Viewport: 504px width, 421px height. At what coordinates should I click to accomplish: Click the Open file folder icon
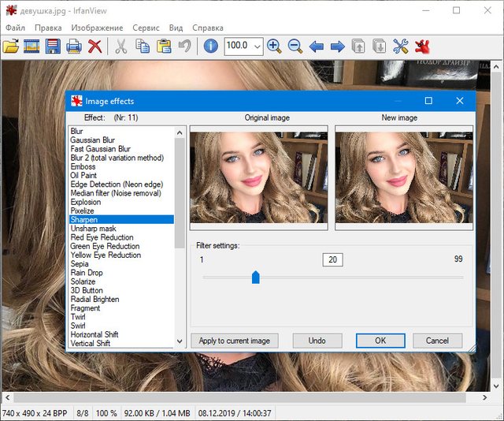[x=11, y=47]
